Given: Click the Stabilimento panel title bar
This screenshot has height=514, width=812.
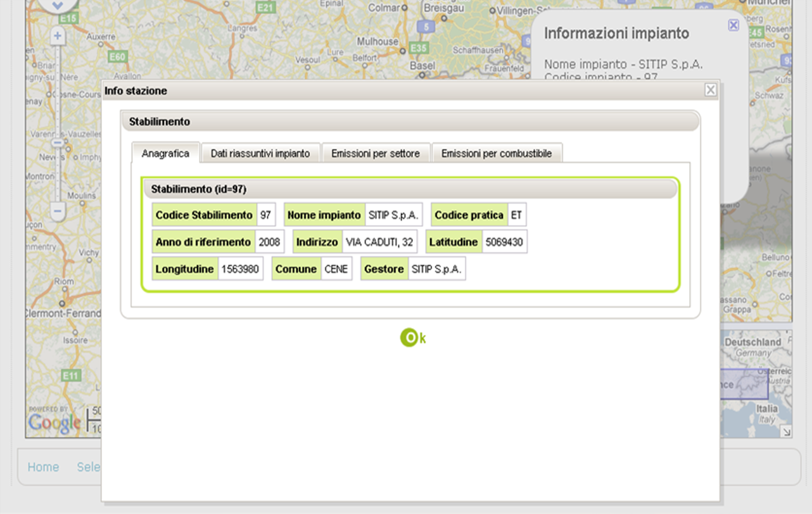Looking at the screenshot, I should (410, 122).
